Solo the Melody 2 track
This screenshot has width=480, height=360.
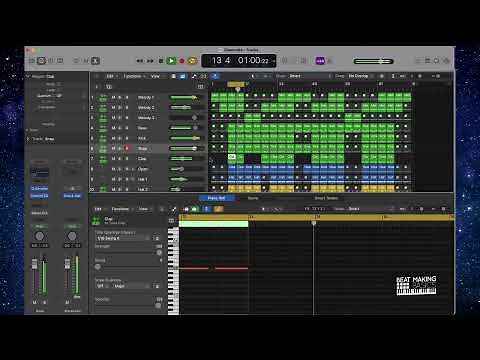(x=120, y=108)
